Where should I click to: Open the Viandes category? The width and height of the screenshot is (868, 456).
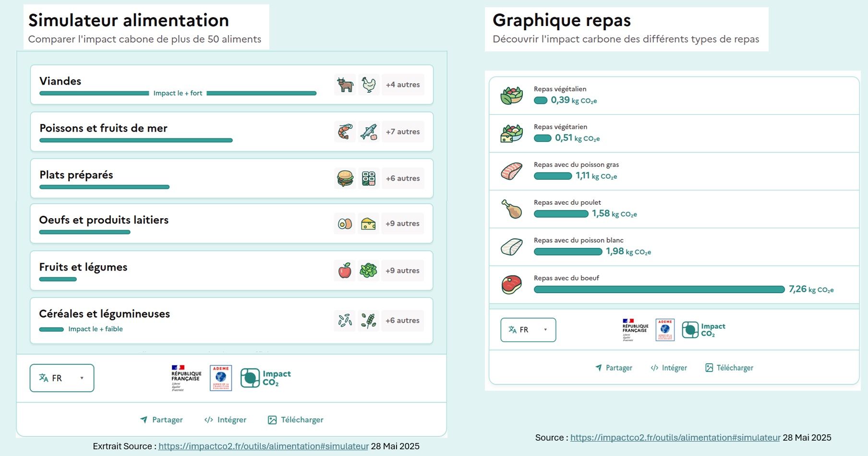[60, 81]
